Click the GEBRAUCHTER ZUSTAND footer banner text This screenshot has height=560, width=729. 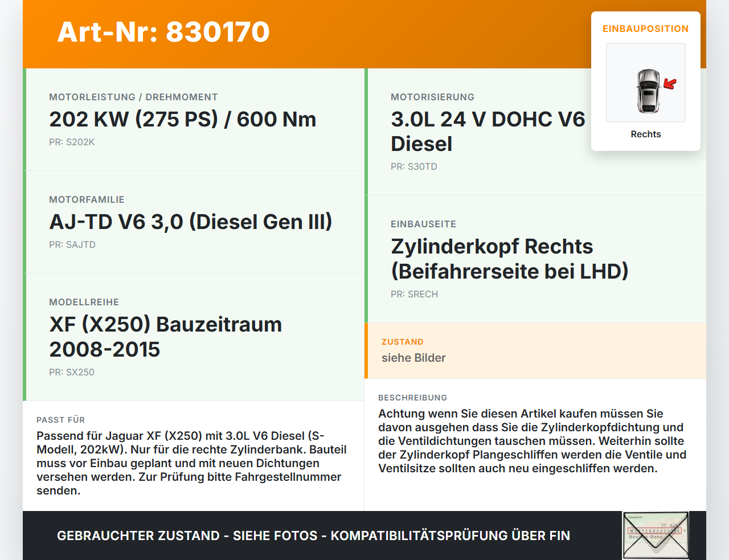tap(313, 536)
